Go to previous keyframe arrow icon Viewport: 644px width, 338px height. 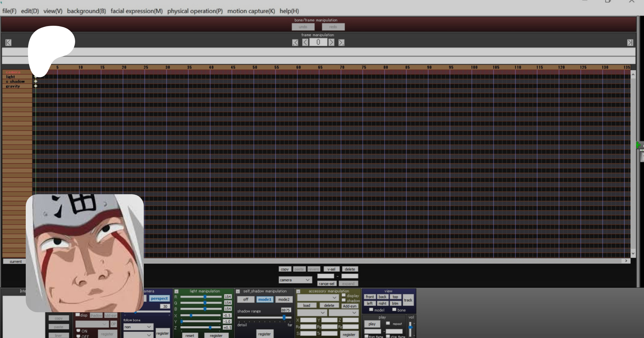[x=295, y=43]
